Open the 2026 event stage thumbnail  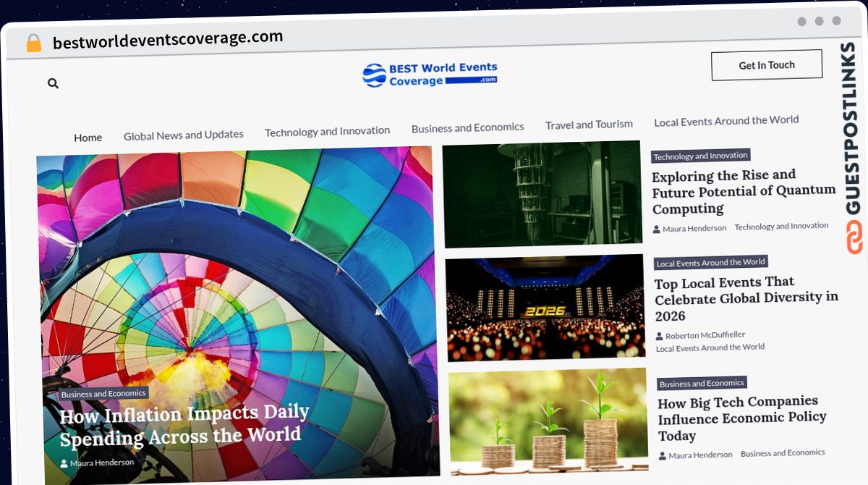click(545, 307)
